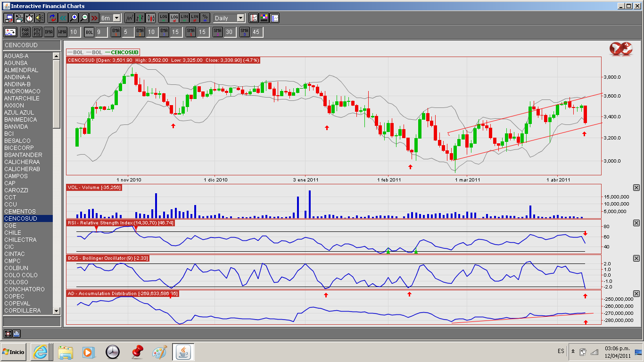The height and width of the screenshot is (362, 644).
Task: Close the AD Accumulation Distribution panel
Action: tap(636, 294)
